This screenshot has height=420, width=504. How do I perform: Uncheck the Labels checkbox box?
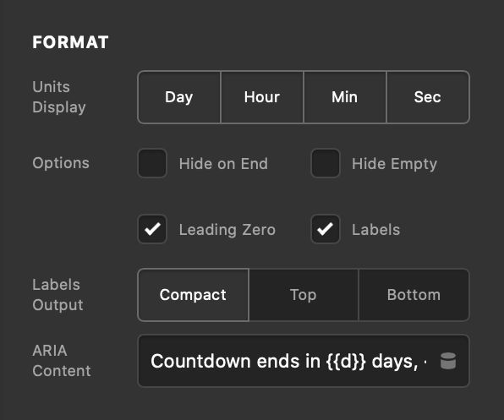[x=326, y=229]
